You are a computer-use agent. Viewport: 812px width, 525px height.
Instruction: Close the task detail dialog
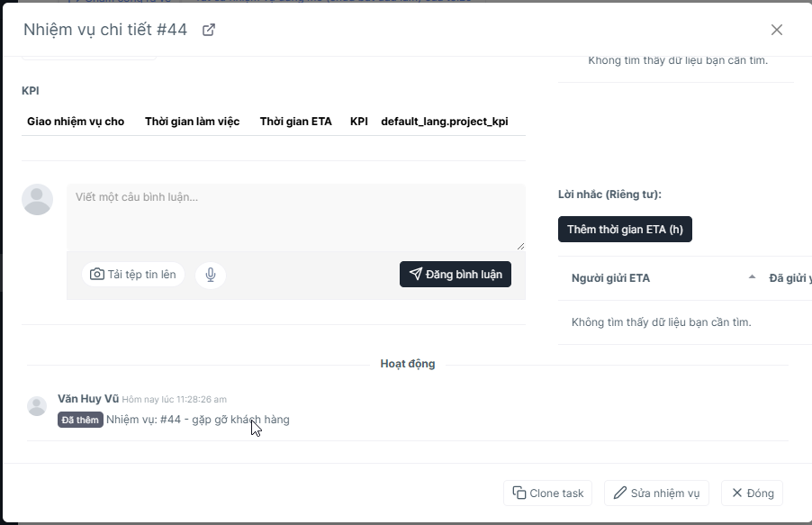pyautogui.click(x=776, y=30)
